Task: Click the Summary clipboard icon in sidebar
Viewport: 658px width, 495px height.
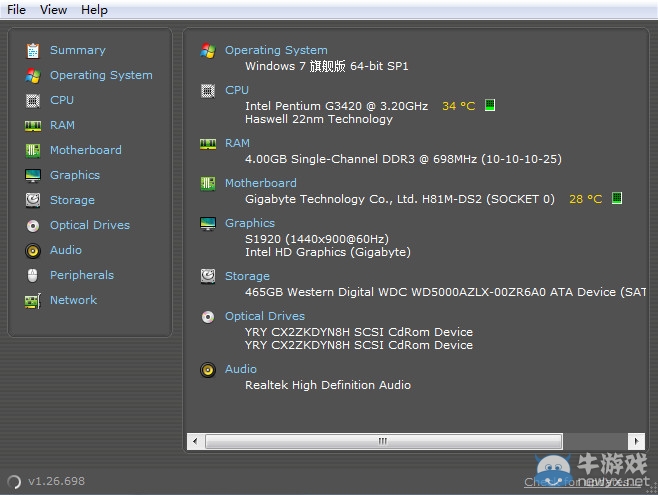Action: [33, 51]
